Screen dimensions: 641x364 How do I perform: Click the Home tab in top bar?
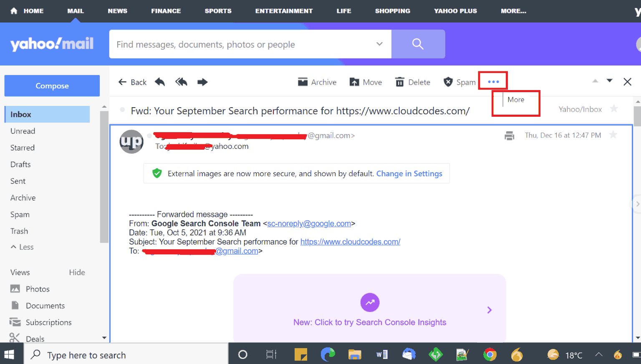point(27,11)
